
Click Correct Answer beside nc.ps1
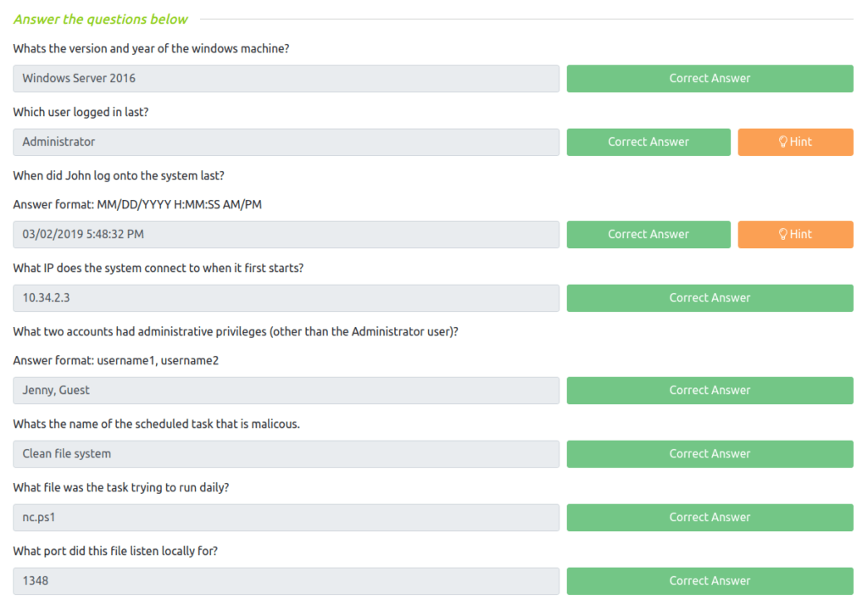click(709, 518)
